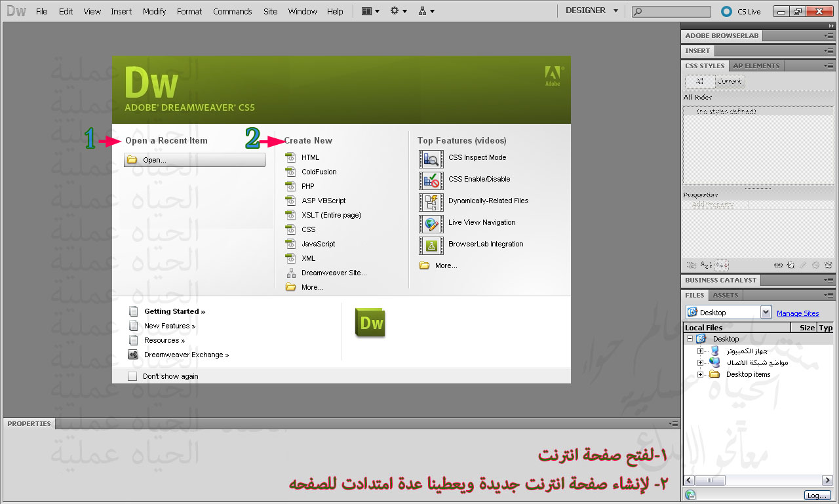839x504 pixels.
Task: Click the search field in the menu bar
Action: [672, 11]
